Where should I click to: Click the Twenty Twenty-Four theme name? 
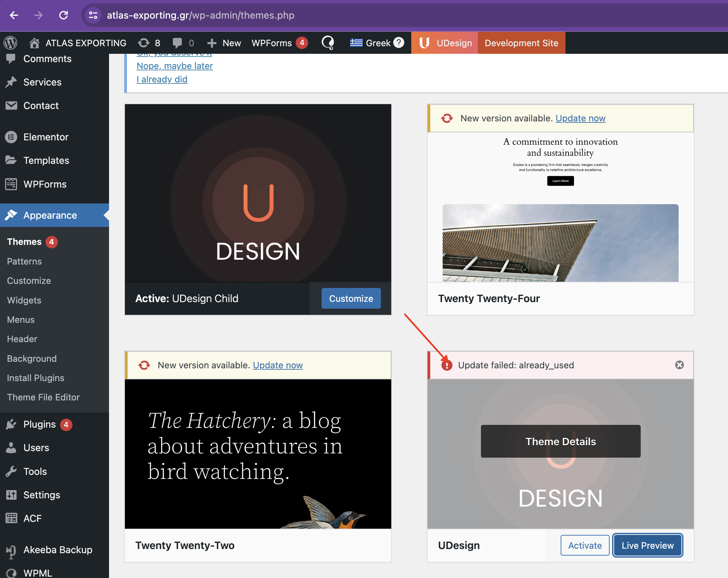point(489,298)
